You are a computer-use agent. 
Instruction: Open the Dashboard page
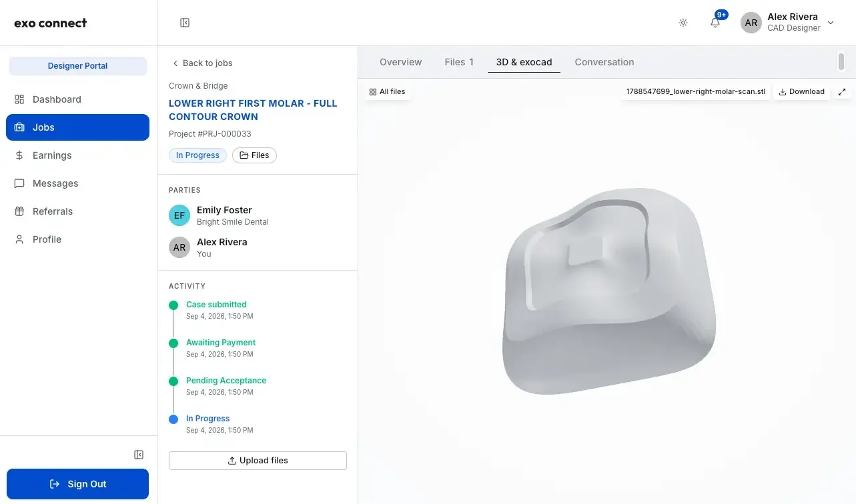tap(77, 99)
